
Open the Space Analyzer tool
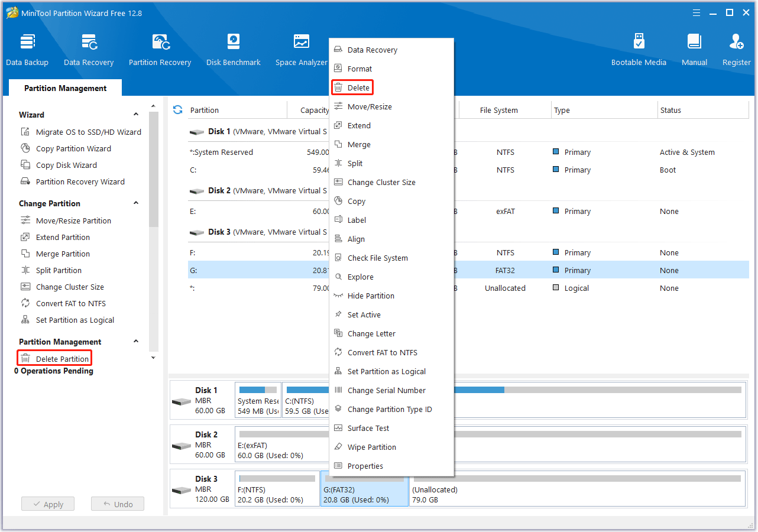[x=302, y=50]
